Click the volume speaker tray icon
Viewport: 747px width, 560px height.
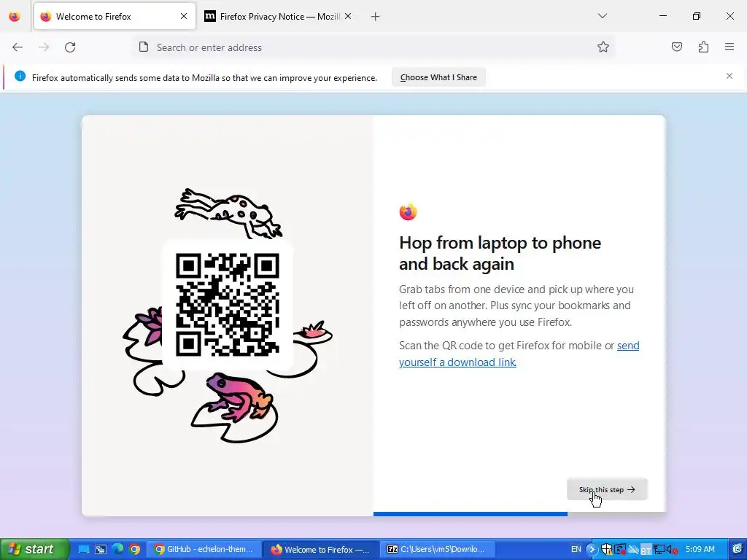coord(672,550)
